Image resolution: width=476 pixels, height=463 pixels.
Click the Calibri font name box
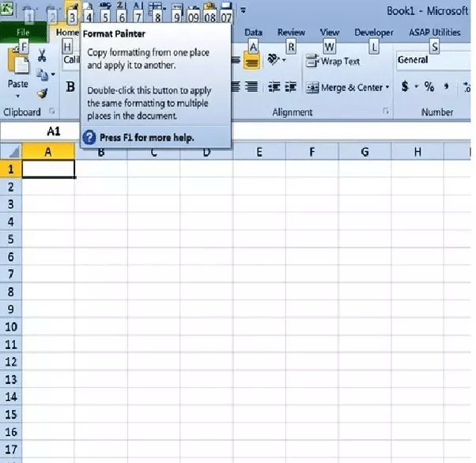[71, 59]
